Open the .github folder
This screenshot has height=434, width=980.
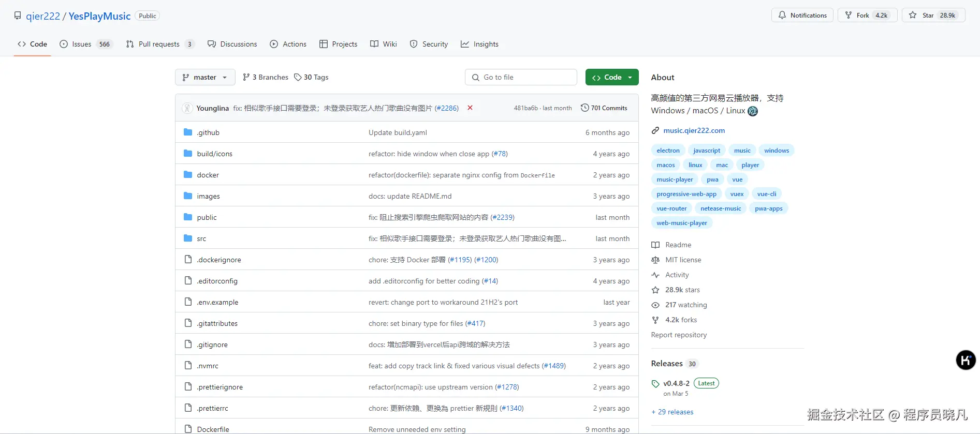(x=208, y=132)
